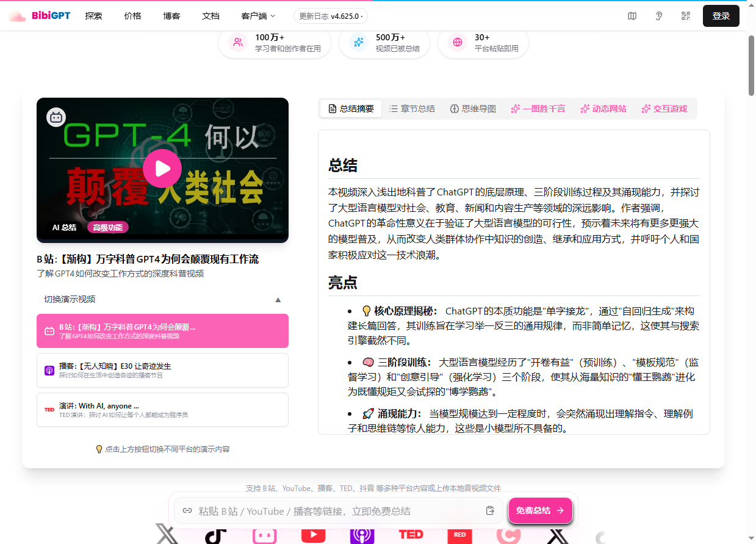Click the AI 总结 badge on video
756x544 pixels.
(64, 228)
